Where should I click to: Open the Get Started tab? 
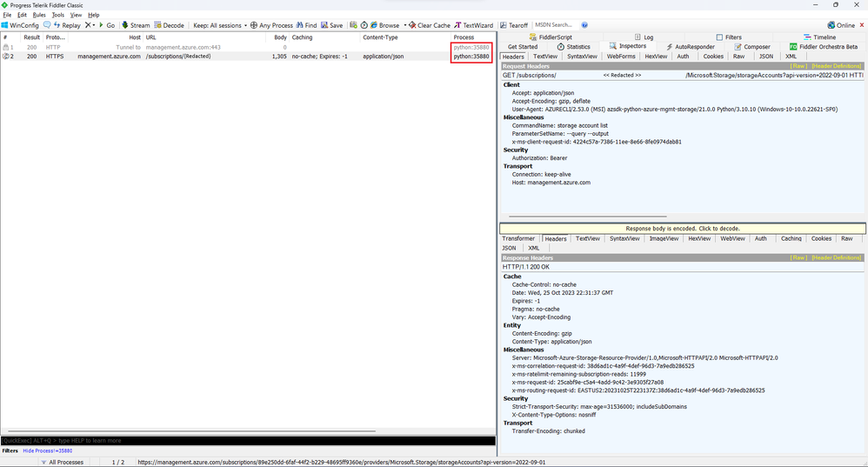click(x=523, y=47)
